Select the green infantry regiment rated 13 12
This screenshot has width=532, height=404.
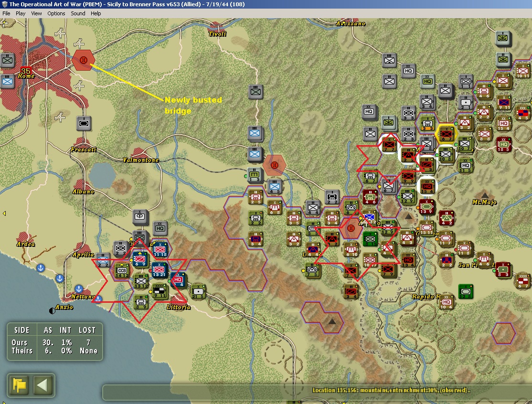(x=141, y=281)
